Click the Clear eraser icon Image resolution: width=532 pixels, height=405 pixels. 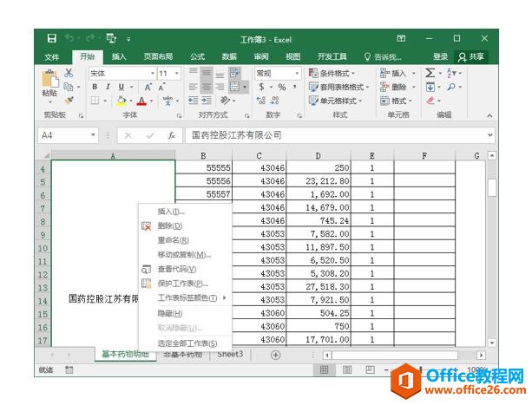click(x=430, y=101)
